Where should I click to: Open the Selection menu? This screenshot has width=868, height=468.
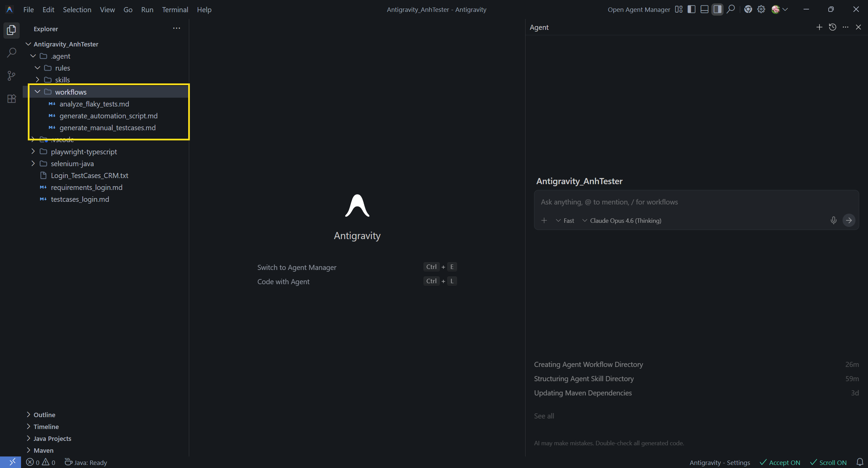tap(77, 9)
